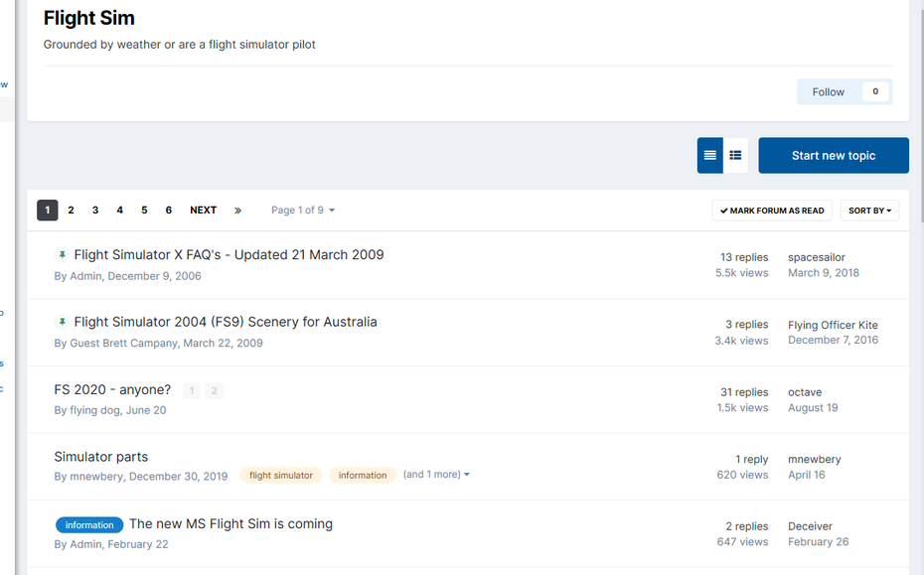Jump to last page double-arrow icon
Screen dimensions: 924x575
pyautogui.click(x=237, y=211)
